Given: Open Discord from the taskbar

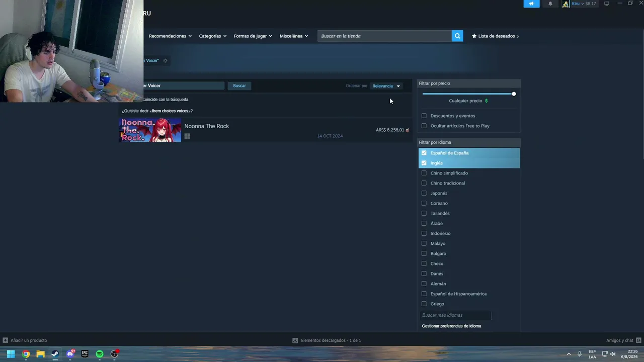Looking at the screenshot, I should pos(70,354).
